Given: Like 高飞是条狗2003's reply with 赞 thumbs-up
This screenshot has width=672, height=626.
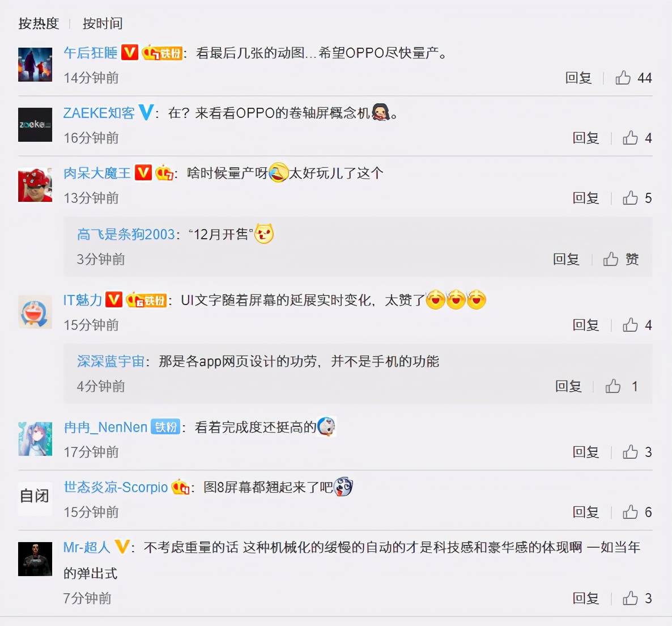Looking at the screenshot, I should pyautogui.click(x=611, y=259).
